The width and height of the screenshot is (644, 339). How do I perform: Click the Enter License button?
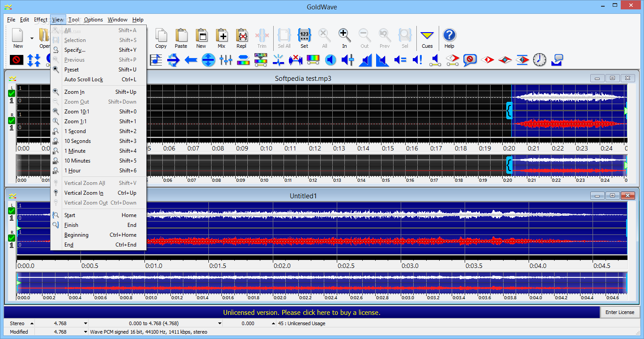tap(620, 312)
